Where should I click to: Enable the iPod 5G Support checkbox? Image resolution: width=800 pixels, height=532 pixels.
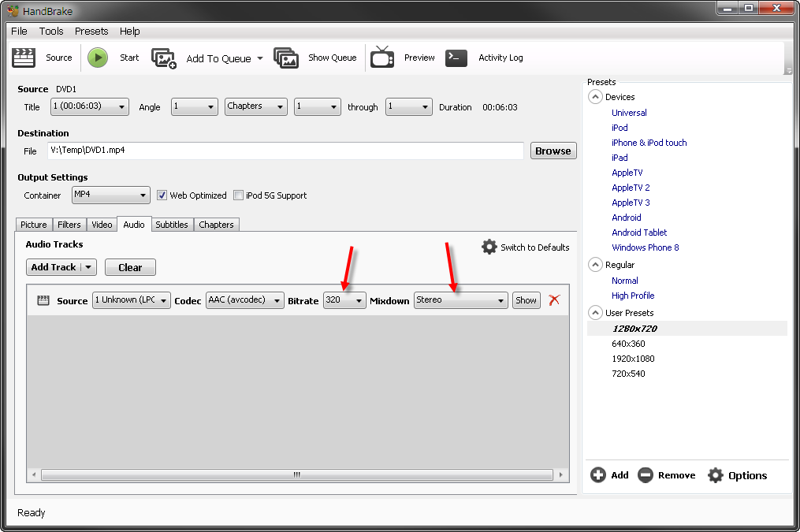point(239,195)
